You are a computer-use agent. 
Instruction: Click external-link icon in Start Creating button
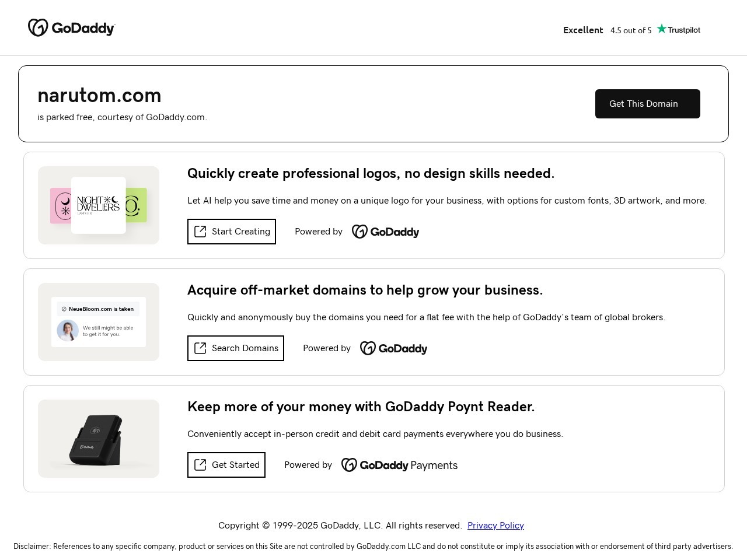200,232
